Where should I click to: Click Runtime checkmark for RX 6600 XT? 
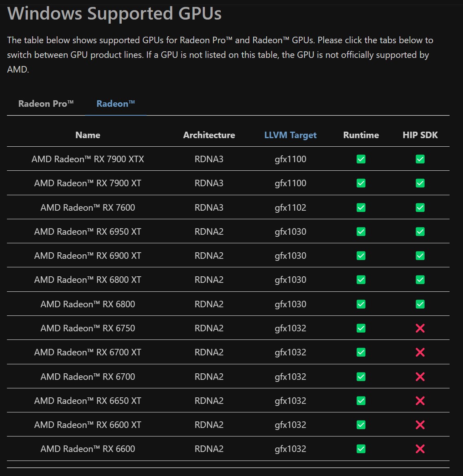361,425
